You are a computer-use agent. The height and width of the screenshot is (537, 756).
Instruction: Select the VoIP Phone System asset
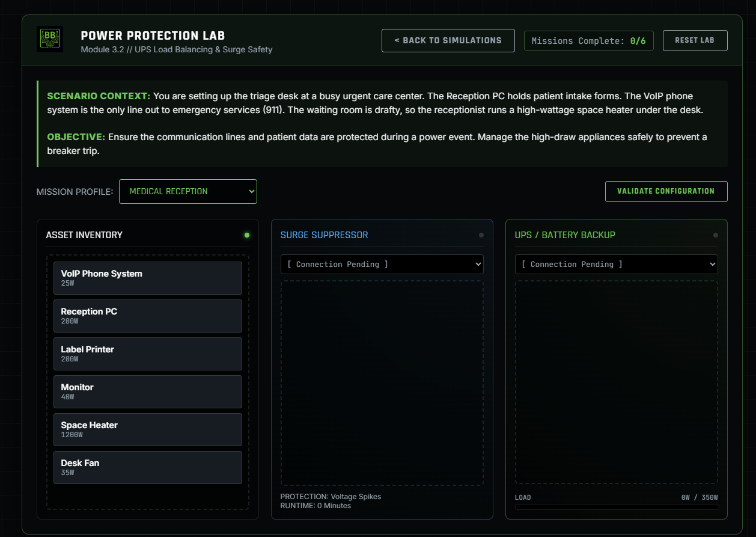[147, 278]
